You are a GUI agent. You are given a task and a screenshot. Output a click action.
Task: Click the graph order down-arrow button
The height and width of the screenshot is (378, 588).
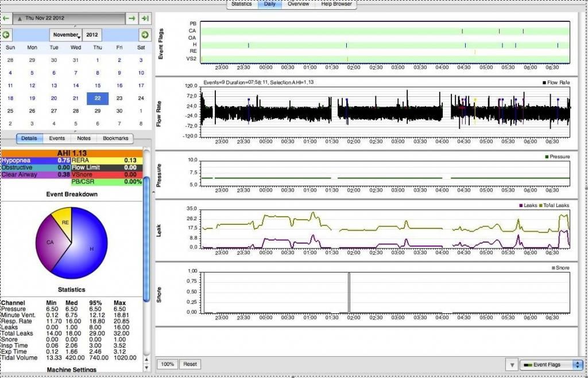click(x=511, y=365)
